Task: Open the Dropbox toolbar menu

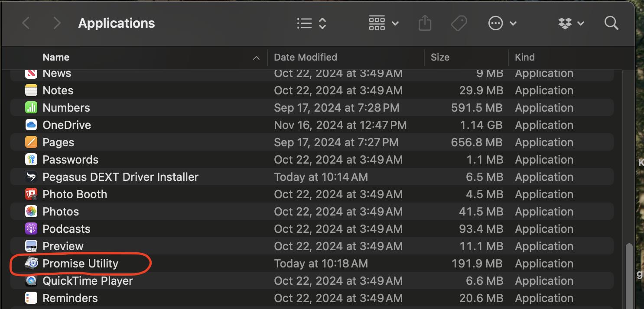Action: [x=571, y=23]
